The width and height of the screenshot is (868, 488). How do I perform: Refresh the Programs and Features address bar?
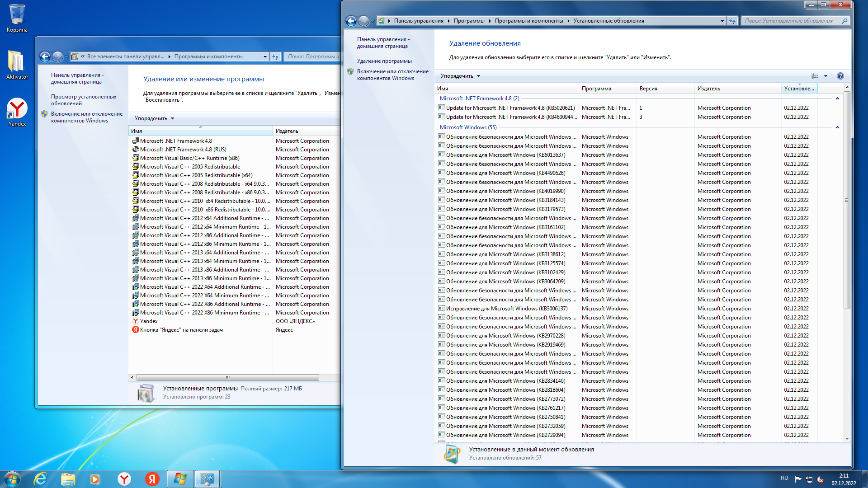275,56
